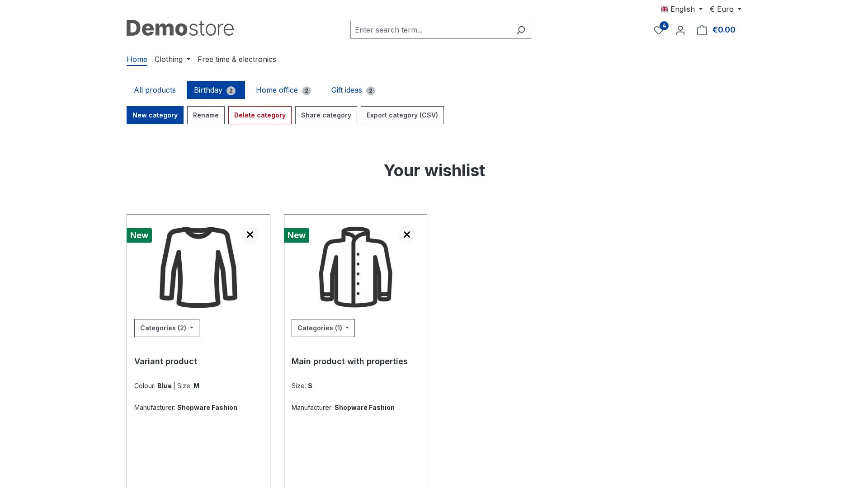Remove Variant product from wishlist
This screenshot has width=868, height=488.
[250, 235]
